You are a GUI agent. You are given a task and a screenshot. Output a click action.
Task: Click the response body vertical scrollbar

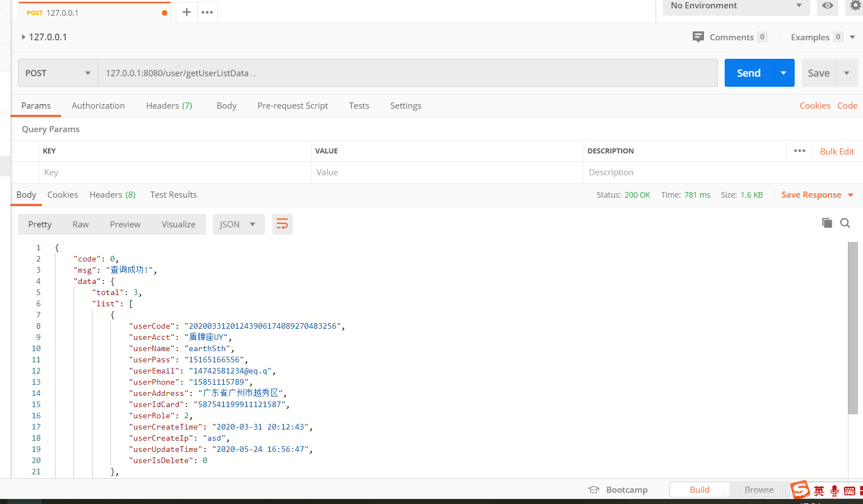[853, 328]
